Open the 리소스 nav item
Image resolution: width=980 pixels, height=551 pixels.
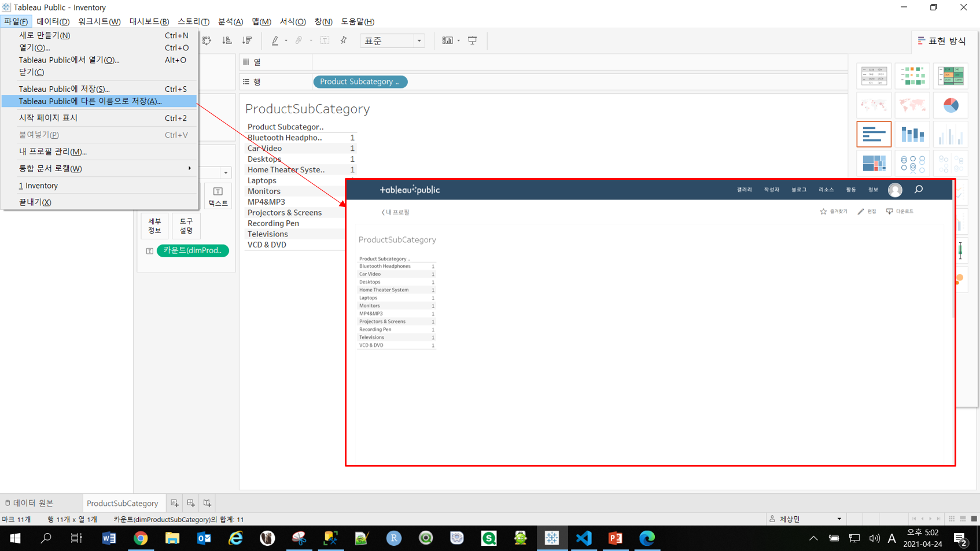tap(826, 190)
